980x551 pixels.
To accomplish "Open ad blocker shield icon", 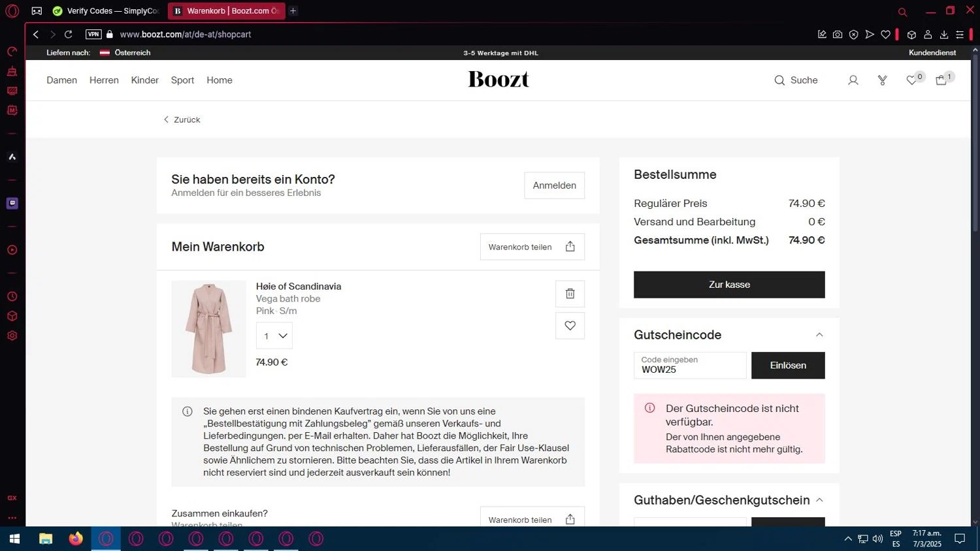I will pos(853,35).
